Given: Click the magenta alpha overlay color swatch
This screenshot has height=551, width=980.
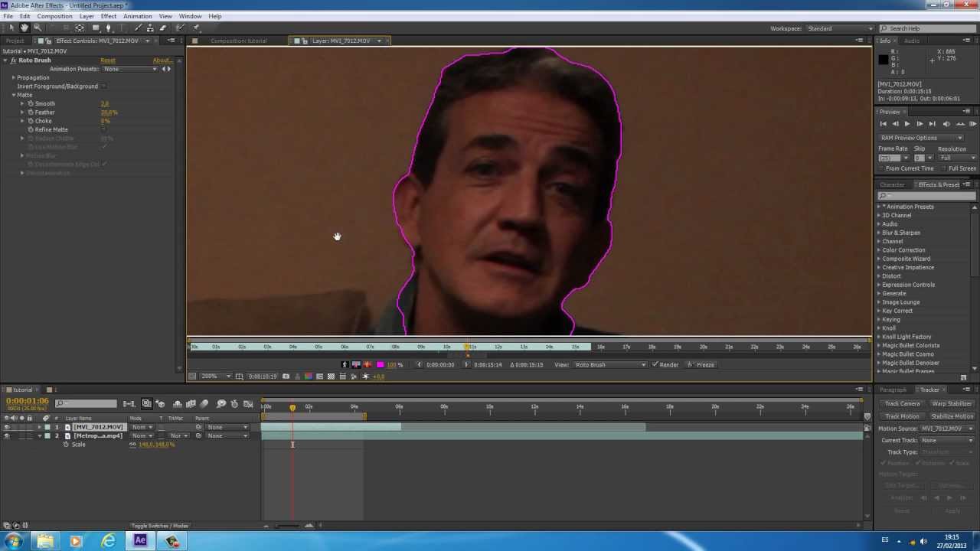Looking at the screenshot, I should [380, 364].
